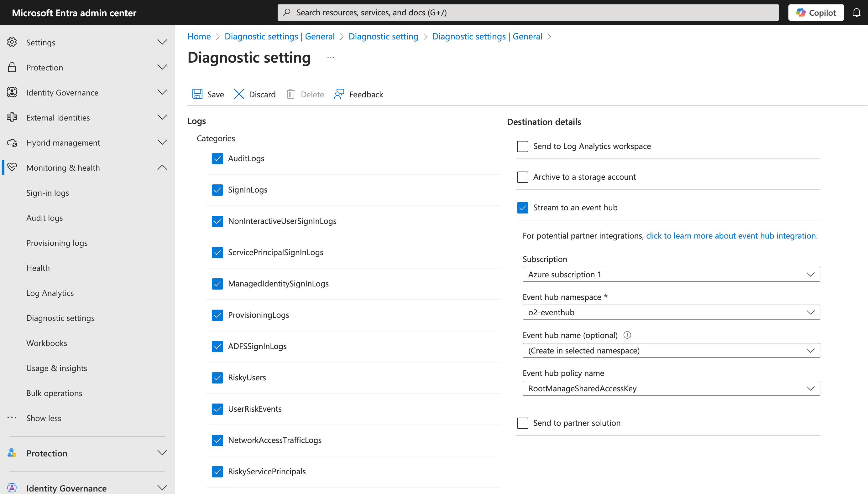Click the info icon next to Event hub name
The width and height of the screenshot is (868, 494).
tap(627, 335)
